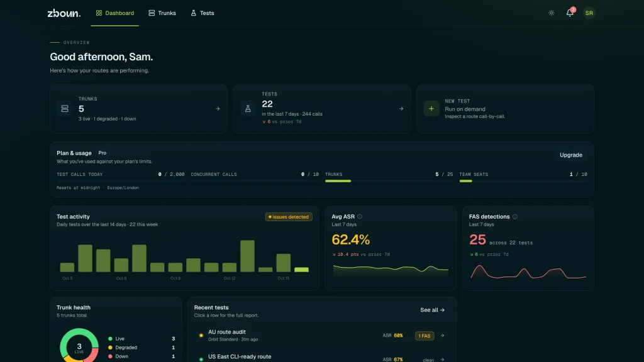Click the Live legend entry

click(x=142, y=339)
